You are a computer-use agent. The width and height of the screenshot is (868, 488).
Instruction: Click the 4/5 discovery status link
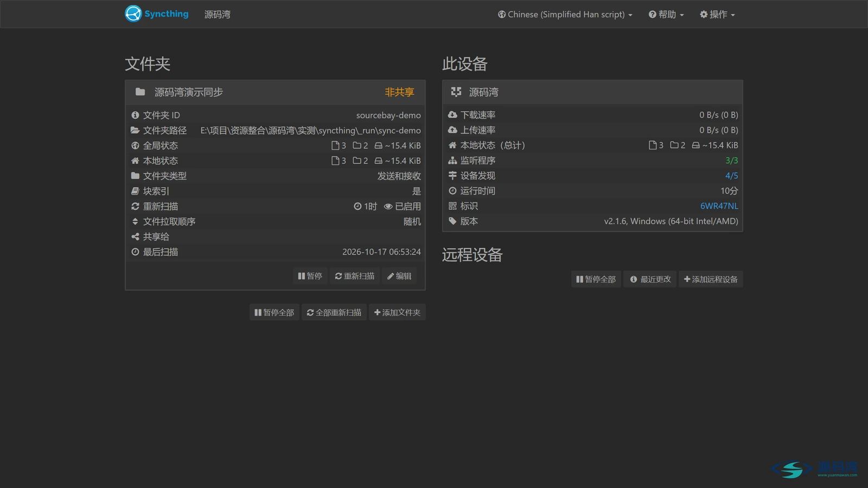point(732,176)
